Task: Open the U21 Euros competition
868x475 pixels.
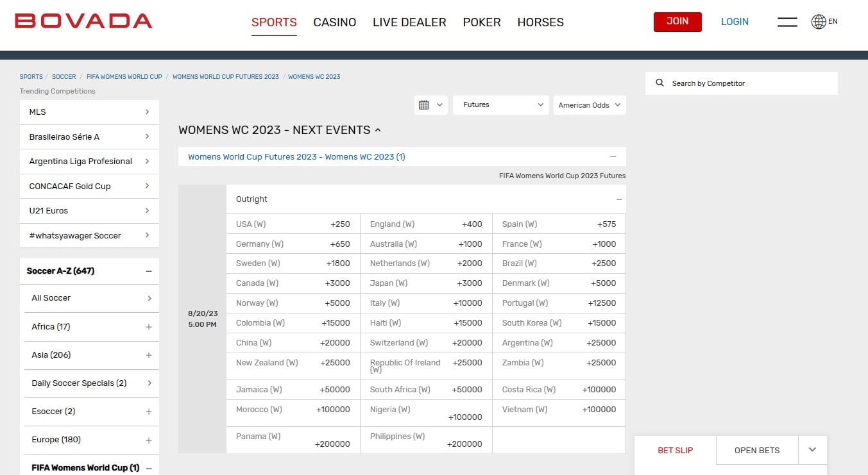Action: pyautogui.click(x=89, y=210)
